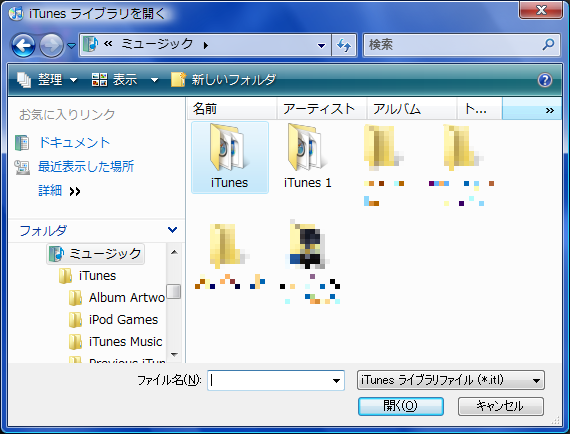The height and width of the screenshot is (434, 570).
Task: Click the Forward navigation arrow button
Action: (51, 45)
